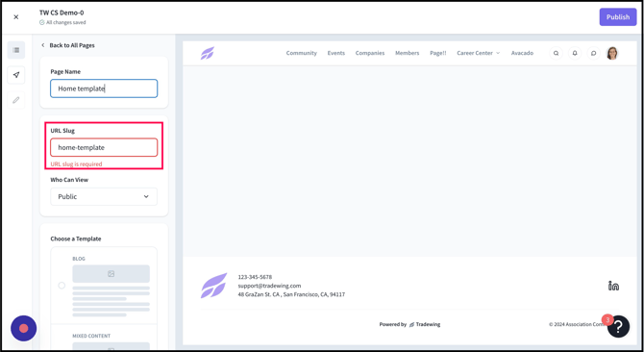Click the Tradewing link in Powered by
The height and width of the screenshot is (352, 644).
click(x=425, y=324)
